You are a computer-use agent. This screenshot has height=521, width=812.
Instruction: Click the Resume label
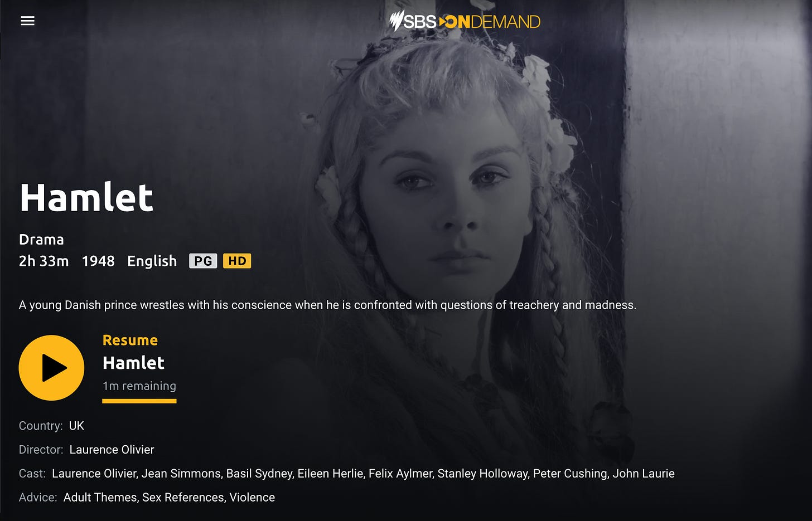point(130,340)
